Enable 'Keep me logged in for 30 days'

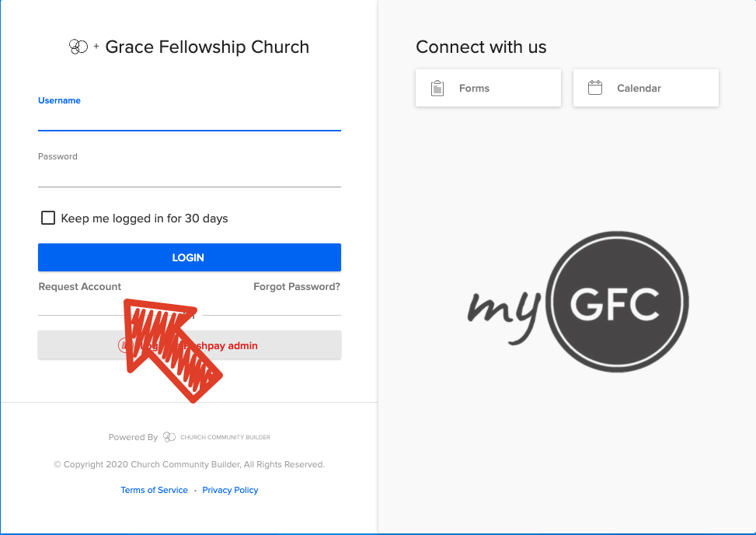tap(47, 218)
